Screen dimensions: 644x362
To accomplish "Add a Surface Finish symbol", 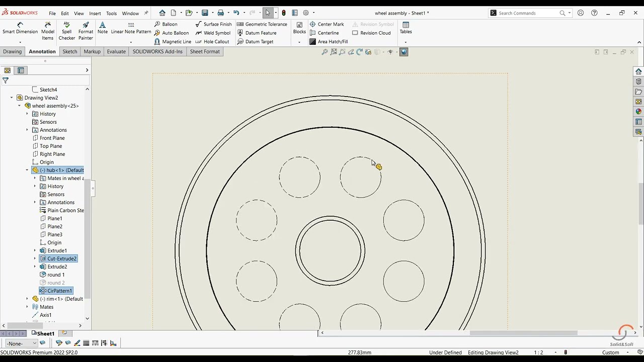I will (213, 24).
